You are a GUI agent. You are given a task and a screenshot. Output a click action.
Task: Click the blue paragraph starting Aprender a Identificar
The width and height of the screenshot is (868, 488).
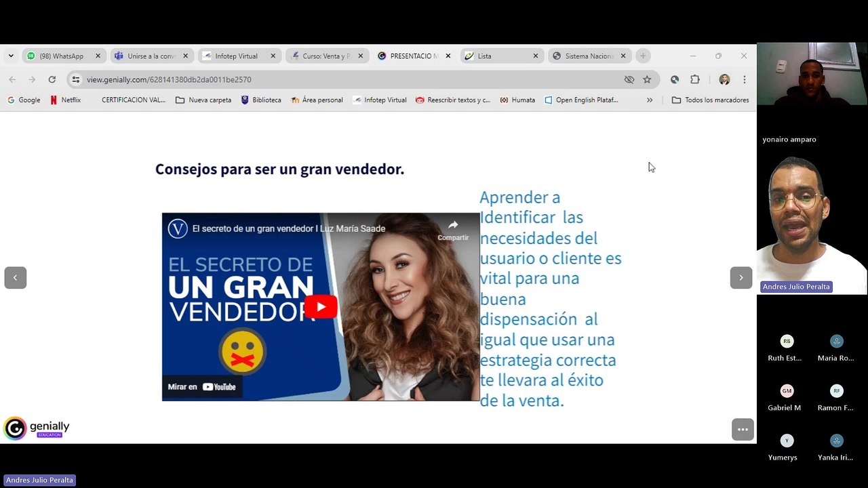point(551,299)
